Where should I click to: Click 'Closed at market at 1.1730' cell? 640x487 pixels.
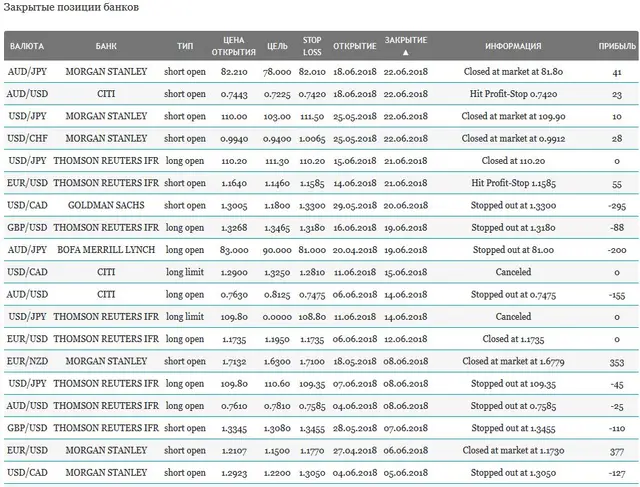click(513, 450)
